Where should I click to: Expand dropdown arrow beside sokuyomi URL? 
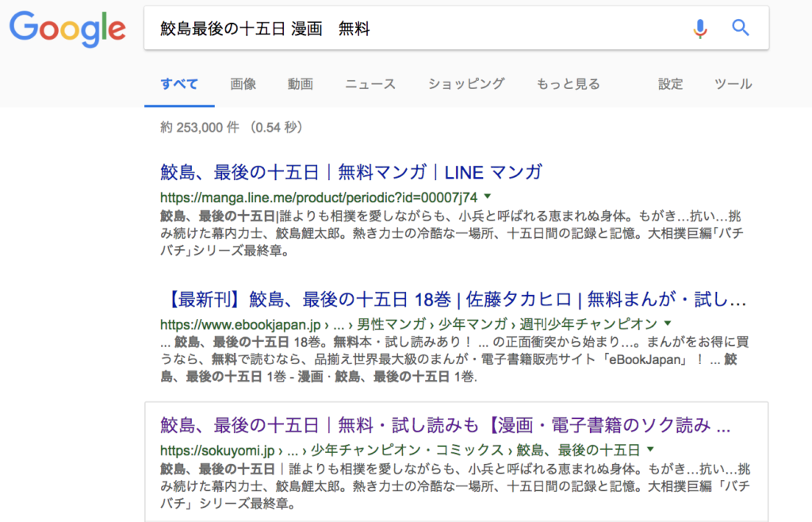coord(650,449)
